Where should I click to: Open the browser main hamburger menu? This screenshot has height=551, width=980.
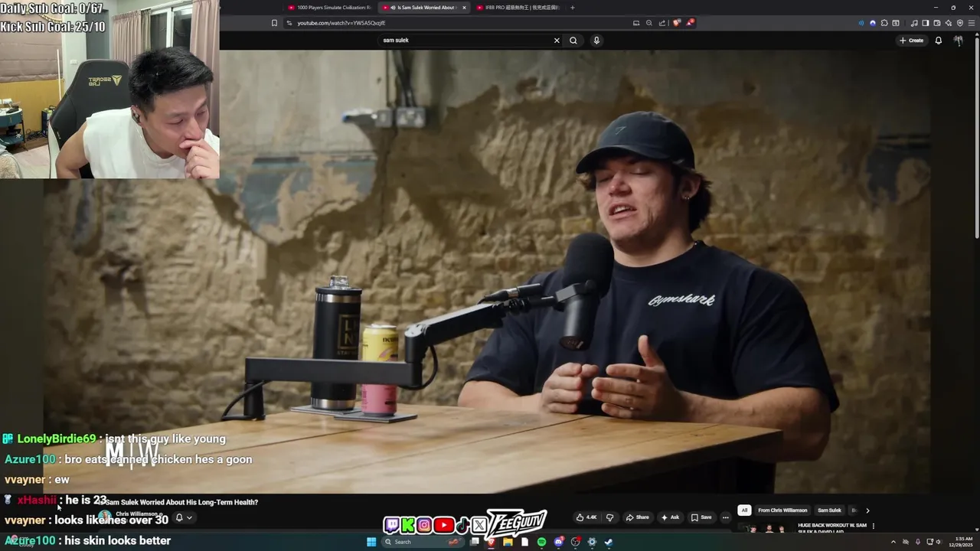972,23
